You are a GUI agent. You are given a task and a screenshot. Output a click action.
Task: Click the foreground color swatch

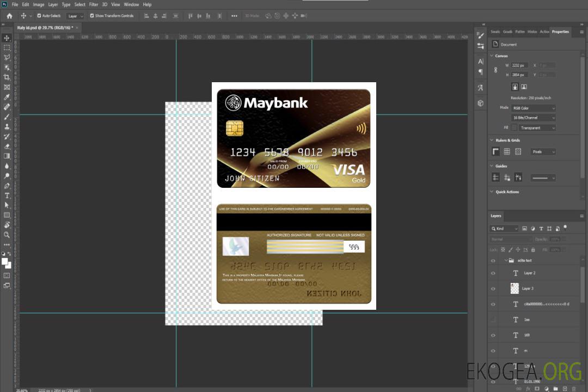click(x=5, y=261)
